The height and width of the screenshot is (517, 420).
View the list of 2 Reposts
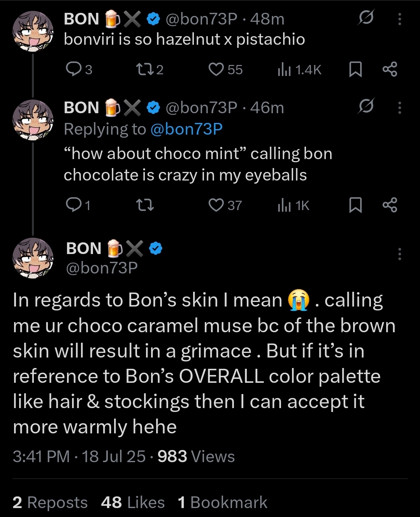[x=50, y=502]
